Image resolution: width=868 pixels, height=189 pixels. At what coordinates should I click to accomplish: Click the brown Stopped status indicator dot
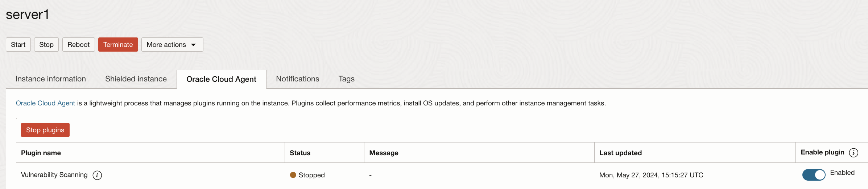(x=293, y=175)
